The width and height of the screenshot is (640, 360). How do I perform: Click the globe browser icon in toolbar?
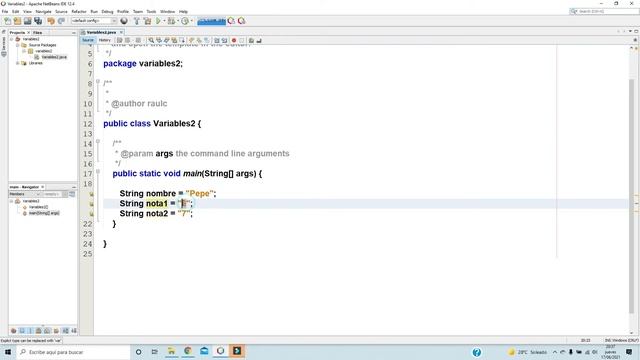tap(124, 21)
